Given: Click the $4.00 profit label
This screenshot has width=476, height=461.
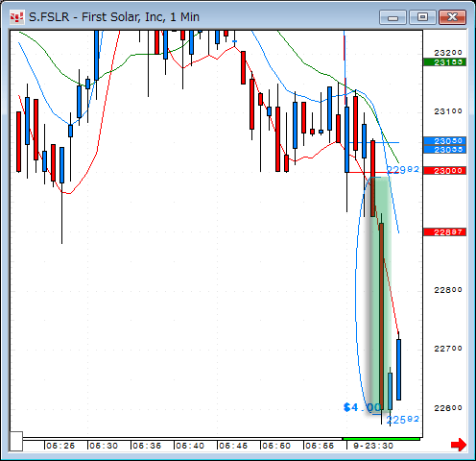Looking at the screenshot, I should click(362, 407).
